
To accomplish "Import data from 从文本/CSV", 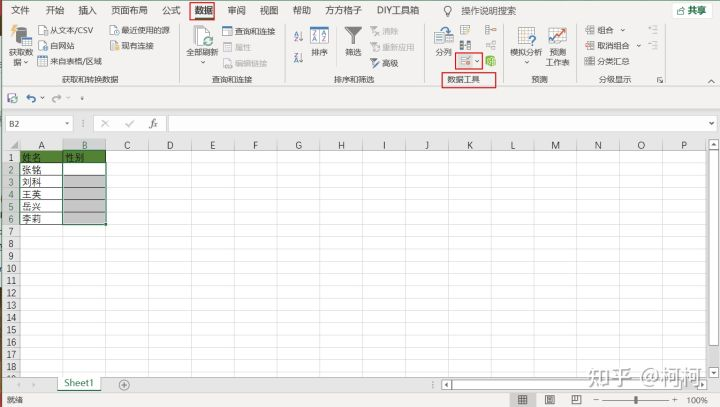I will click(65, 30).
